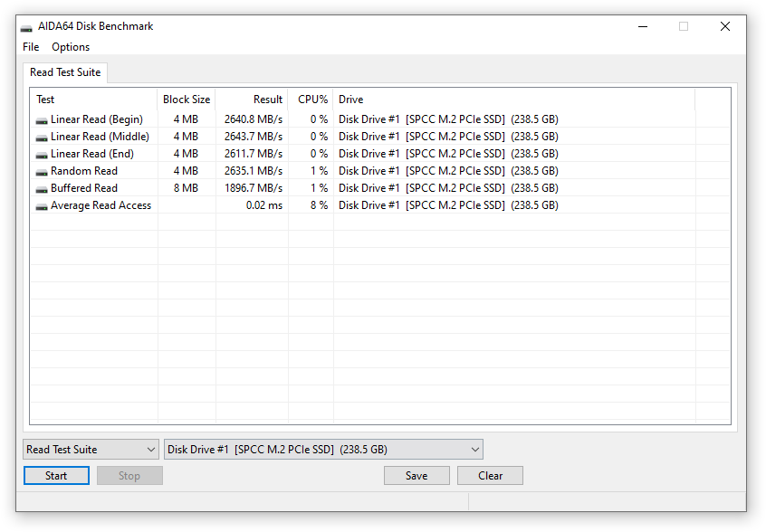Click the Stop button

(129, 476)
